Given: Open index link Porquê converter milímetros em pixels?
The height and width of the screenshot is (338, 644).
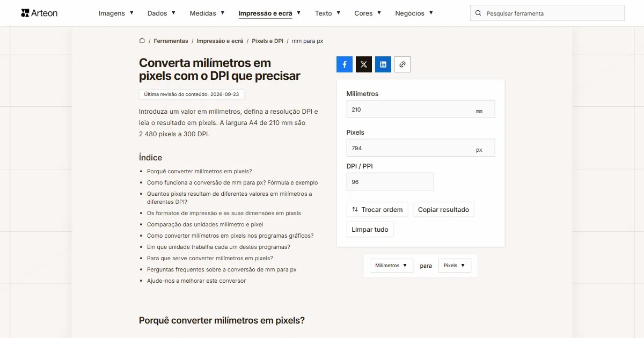Looking at the screenshot, I should (x=199, y=171).
